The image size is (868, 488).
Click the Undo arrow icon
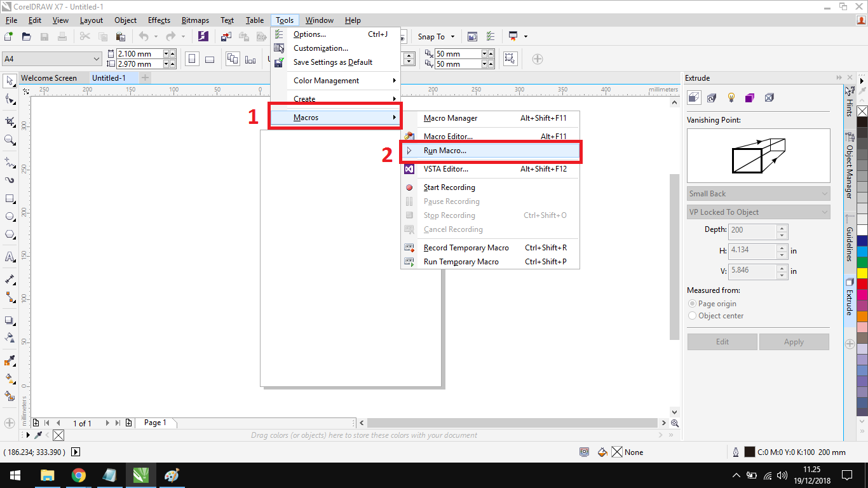point(144,36)
